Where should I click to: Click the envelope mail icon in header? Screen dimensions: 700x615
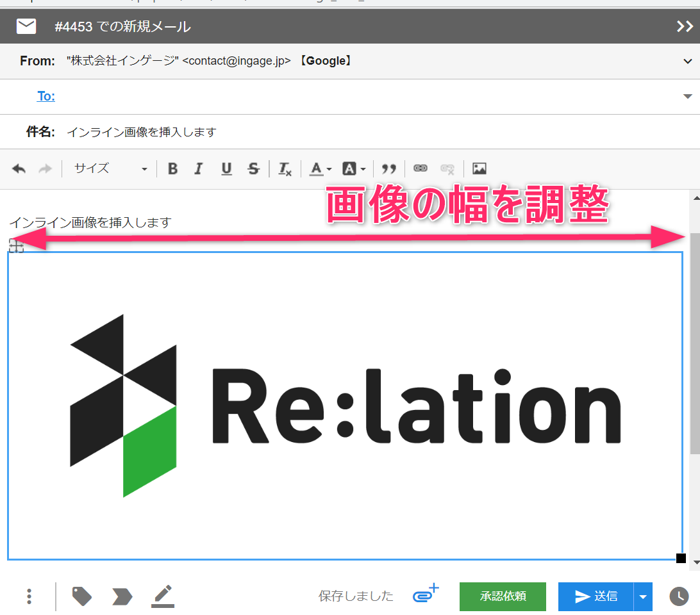26,26
